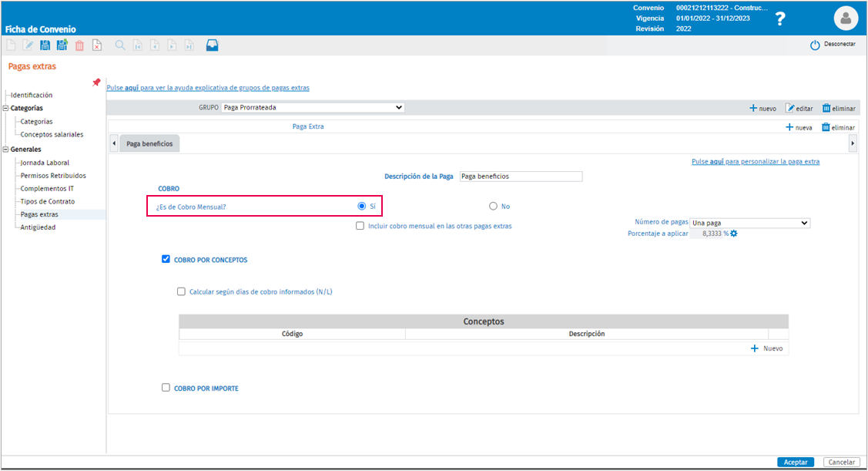Screen dimensions: 868x471
Task: Go to previous record toolbar icon
Action: [x=155, y=45]
